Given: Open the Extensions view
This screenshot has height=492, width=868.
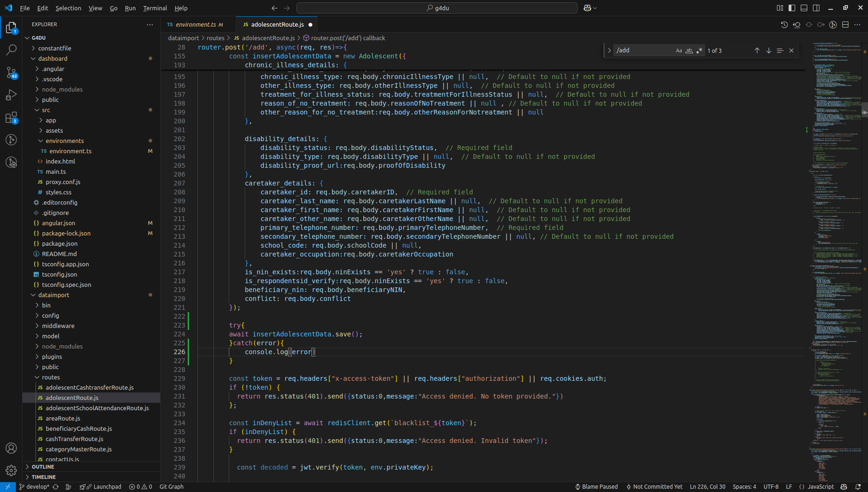Looking at the screenshot, I should point(11,117).
